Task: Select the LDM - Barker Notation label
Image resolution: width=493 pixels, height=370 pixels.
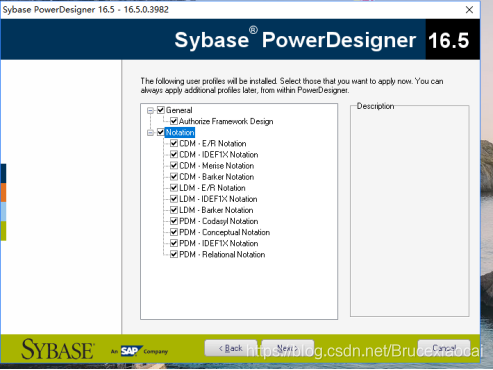Action: point(216,210)
